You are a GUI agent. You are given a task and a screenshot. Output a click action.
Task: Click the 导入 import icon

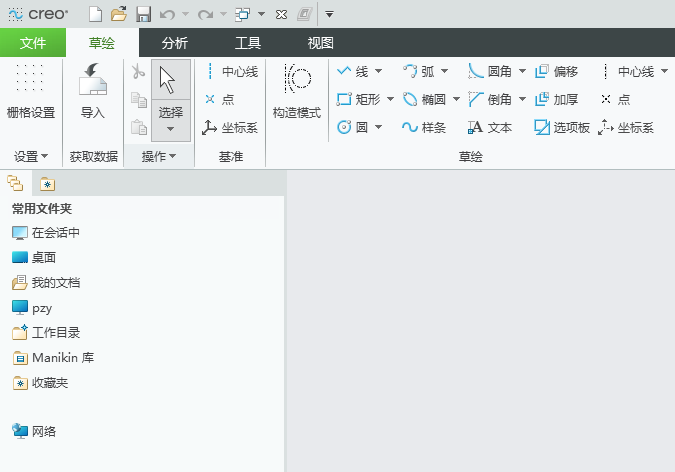93,91
